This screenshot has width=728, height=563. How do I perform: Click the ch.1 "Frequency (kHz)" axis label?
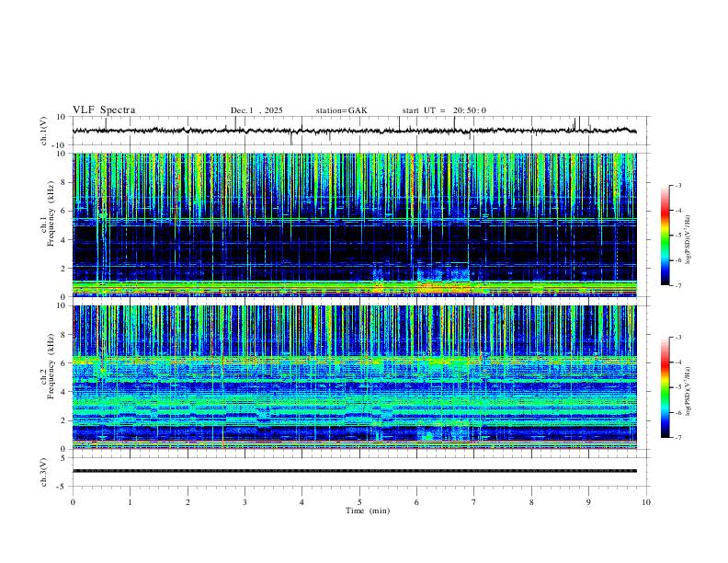coord(51,213)
